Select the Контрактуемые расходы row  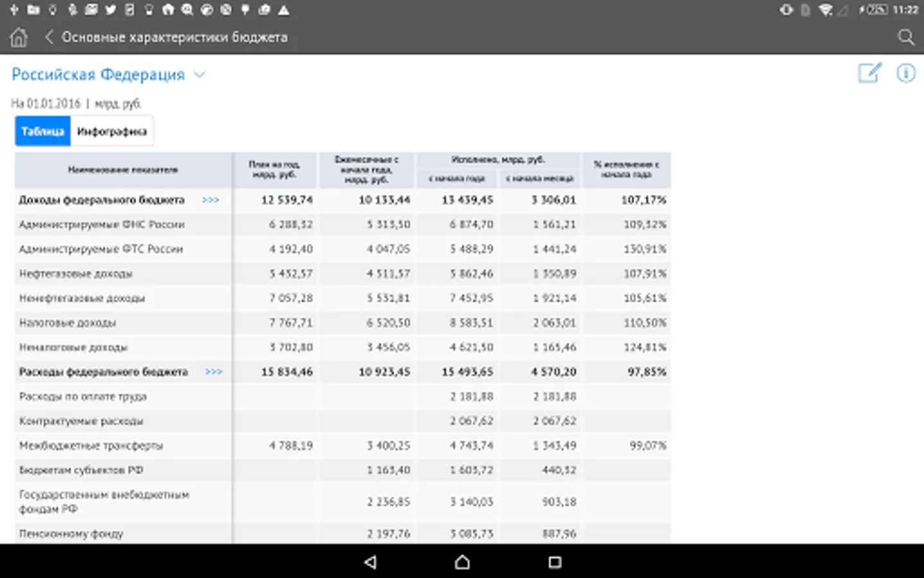(x=343, y=421)
